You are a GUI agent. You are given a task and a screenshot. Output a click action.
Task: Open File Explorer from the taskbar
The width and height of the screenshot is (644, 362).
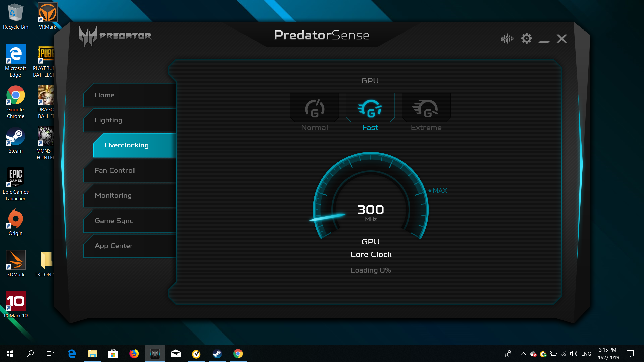coord(93,354)
